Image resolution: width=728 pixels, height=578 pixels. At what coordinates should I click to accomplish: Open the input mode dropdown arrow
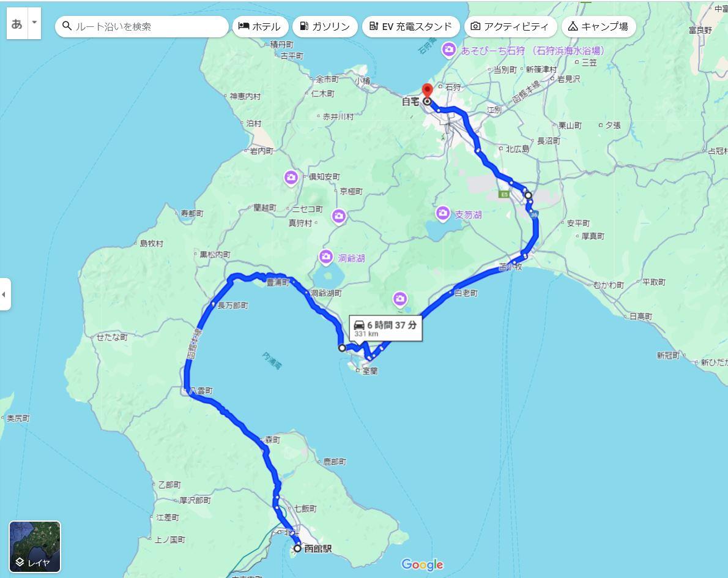point(34,23)
